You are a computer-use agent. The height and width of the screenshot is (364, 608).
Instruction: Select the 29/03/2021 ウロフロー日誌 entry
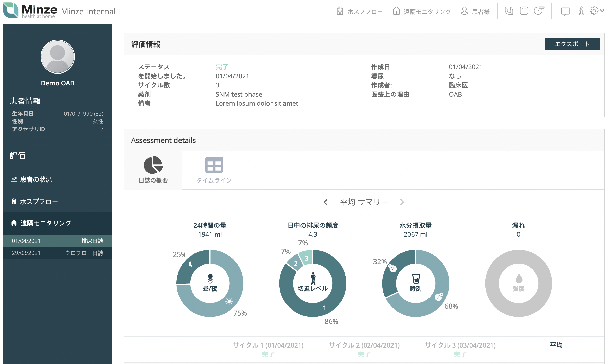(58, 253)
